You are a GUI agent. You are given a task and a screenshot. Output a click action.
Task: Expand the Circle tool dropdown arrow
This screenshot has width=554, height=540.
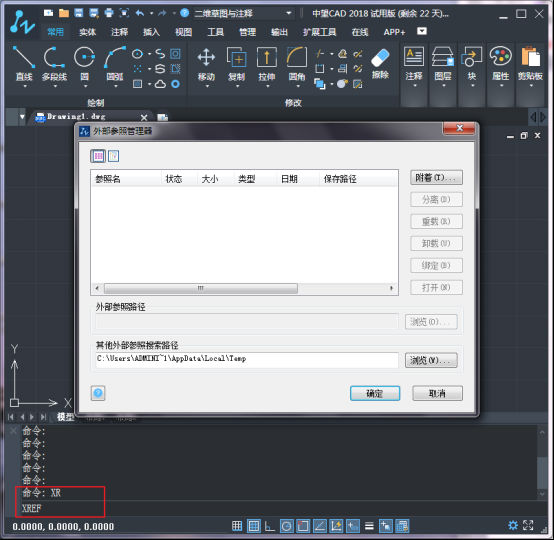(85, 86)
